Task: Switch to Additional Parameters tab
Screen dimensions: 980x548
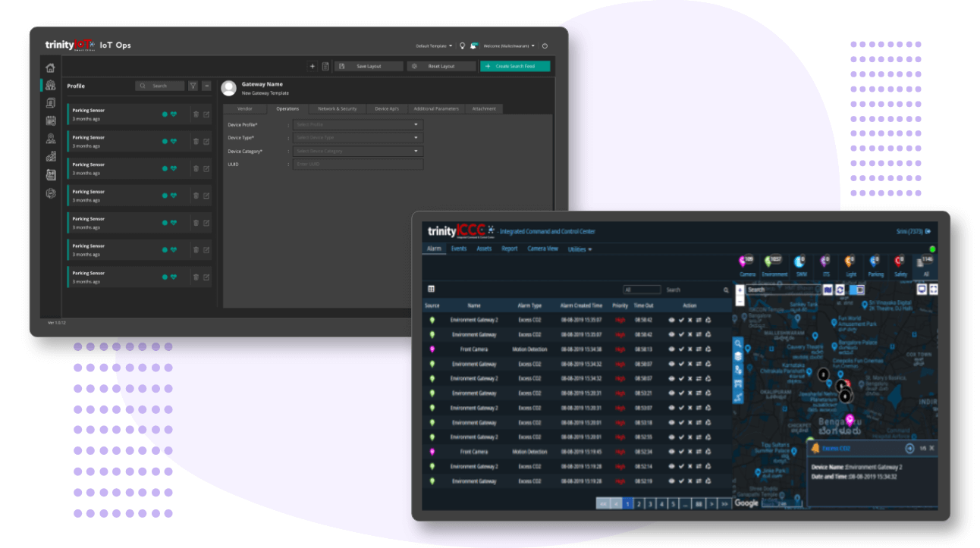Action: pos(436,108)
